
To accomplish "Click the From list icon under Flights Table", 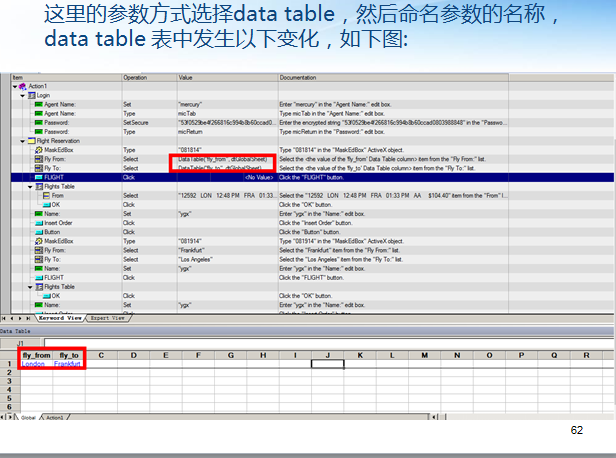I will coord(46,196).
